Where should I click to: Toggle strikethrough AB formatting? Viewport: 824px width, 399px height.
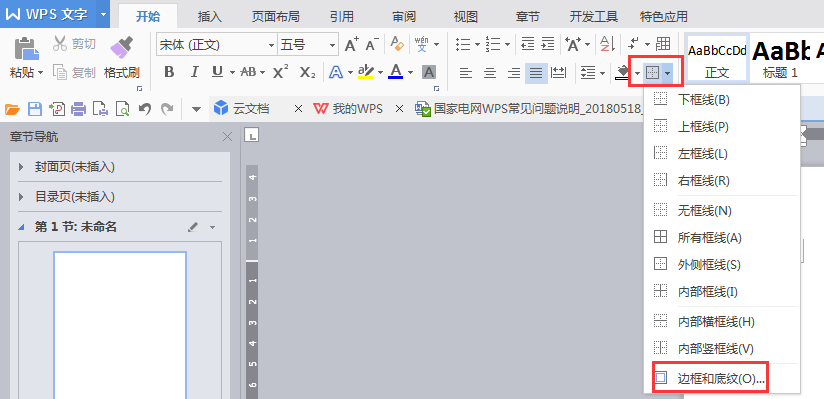pyautogui.click(x=248, y=72)
